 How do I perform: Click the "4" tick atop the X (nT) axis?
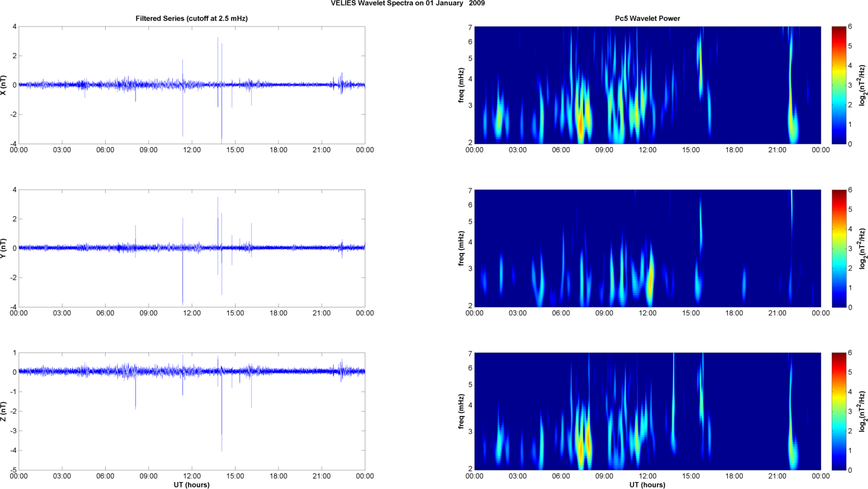(15, 26)
